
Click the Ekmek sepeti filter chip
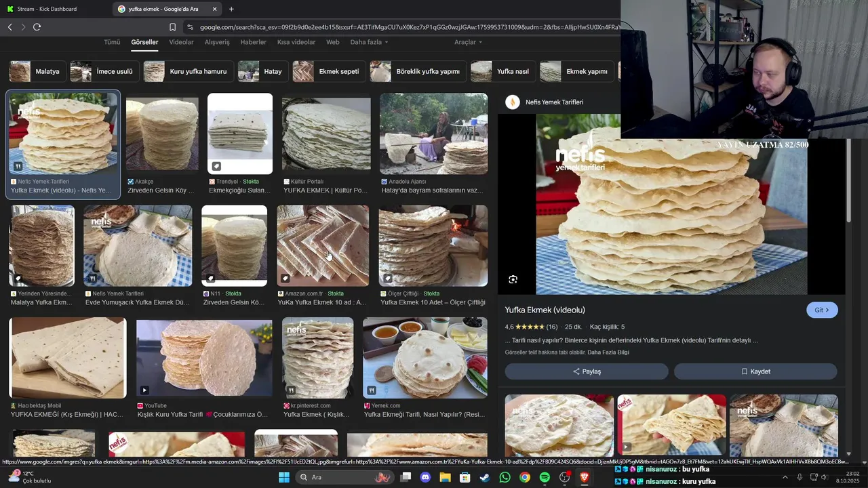point(329,71)
